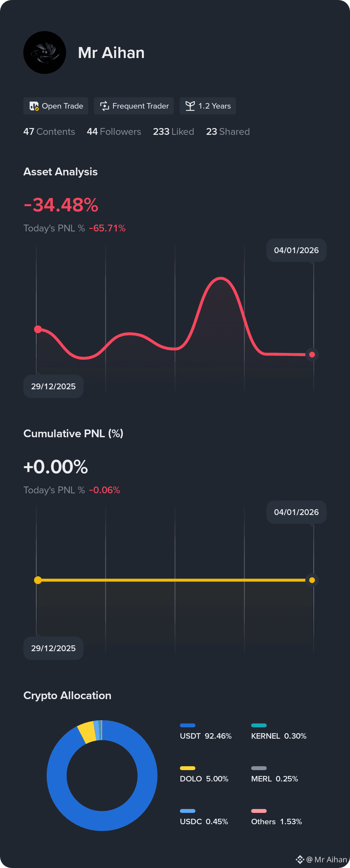Click the sprout icon beside 1.2 Years
Screen dimensions: 350x868
pos(190,106)
